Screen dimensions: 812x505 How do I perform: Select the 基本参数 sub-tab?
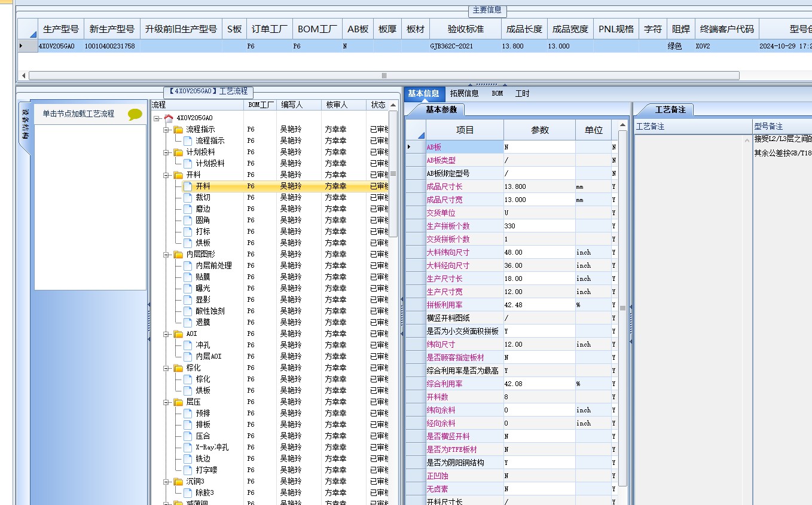[x=441, y=109]
